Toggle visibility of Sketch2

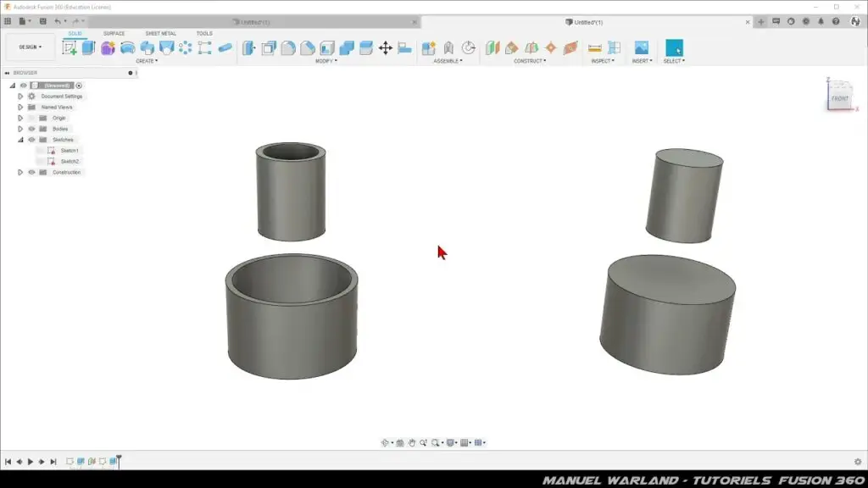point(41,162)
